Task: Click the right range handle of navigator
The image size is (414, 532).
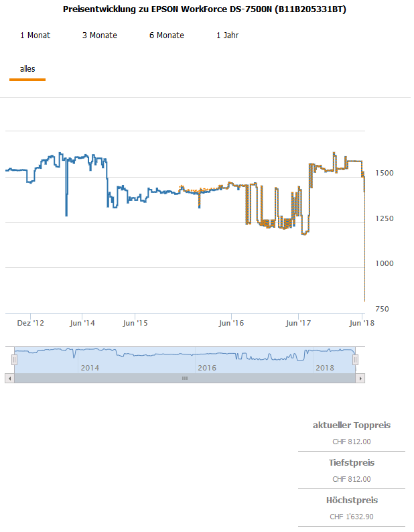Action: (356, 360)
